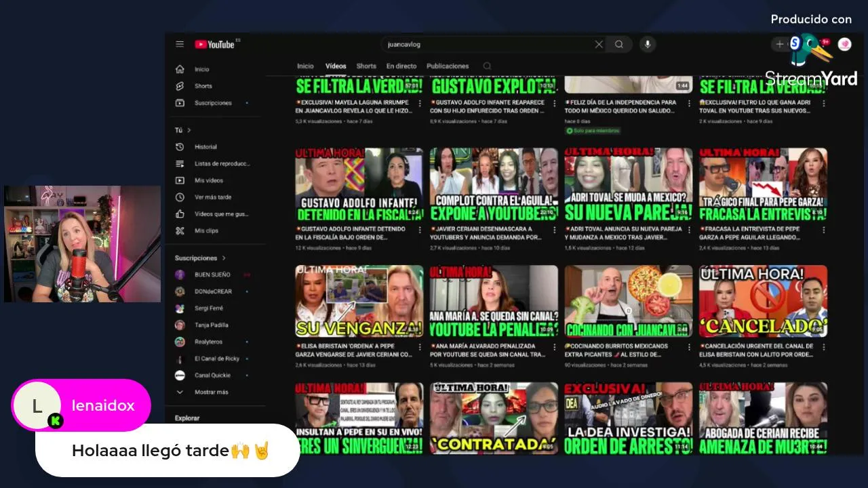This screenshot has width=868, height=488.
Task: Open Realyteros subscription channel
Action: (x=208, y=342)
